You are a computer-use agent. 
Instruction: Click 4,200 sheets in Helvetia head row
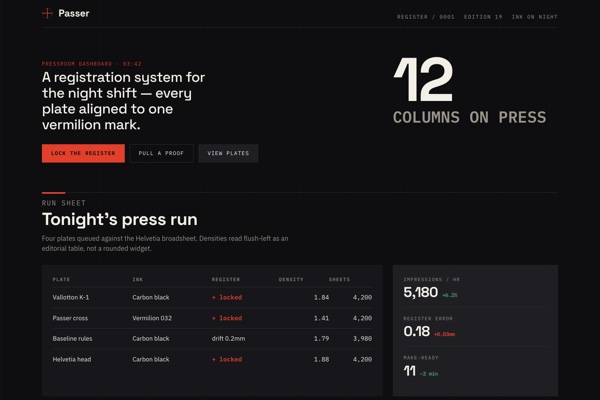coord(362,359)
